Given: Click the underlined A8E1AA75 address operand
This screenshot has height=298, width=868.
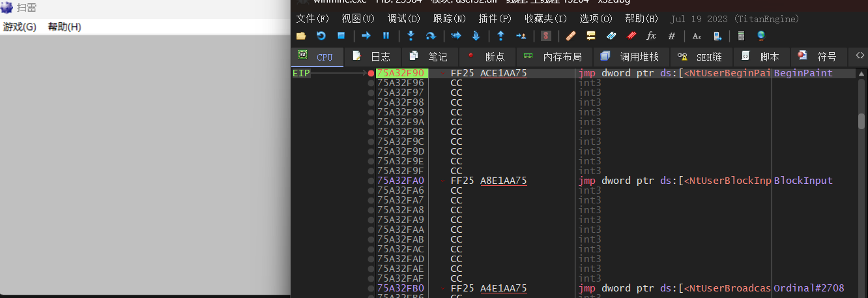Looking at the screenshot, I should (x=504, y=181).
